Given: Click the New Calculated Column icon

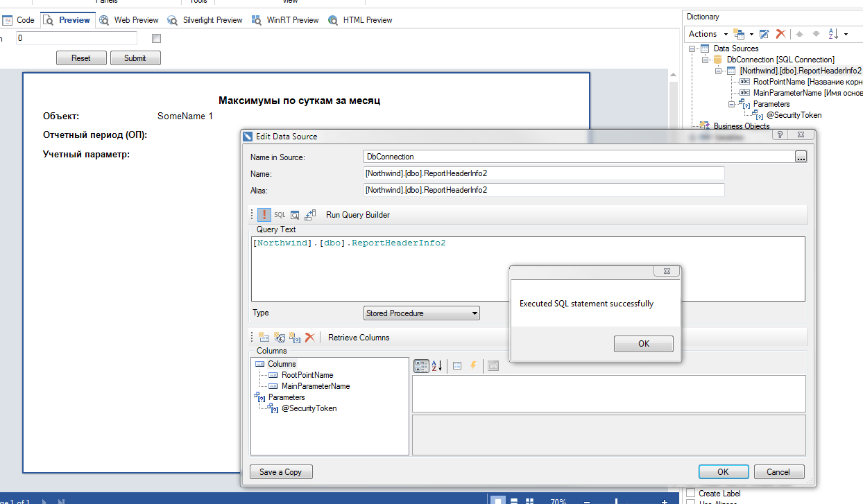Looking at the screenshot, I should tap(280, 338).
